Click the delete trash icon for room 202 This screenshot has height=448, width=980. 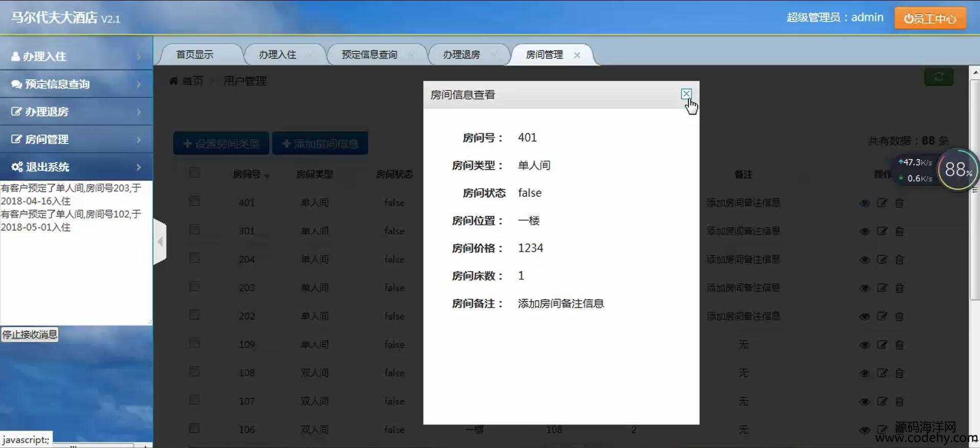[x=899, y=317]
